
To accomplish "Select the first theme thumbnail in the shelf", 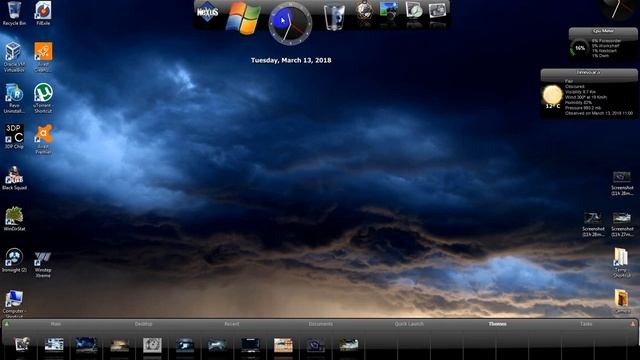I will coord(22,344).
